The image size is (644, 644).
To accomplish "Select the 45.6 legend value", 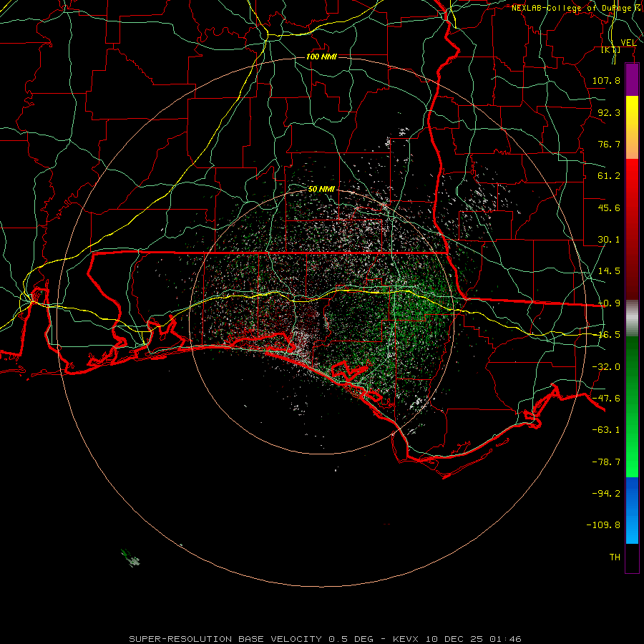I will [x=609, y=208].
